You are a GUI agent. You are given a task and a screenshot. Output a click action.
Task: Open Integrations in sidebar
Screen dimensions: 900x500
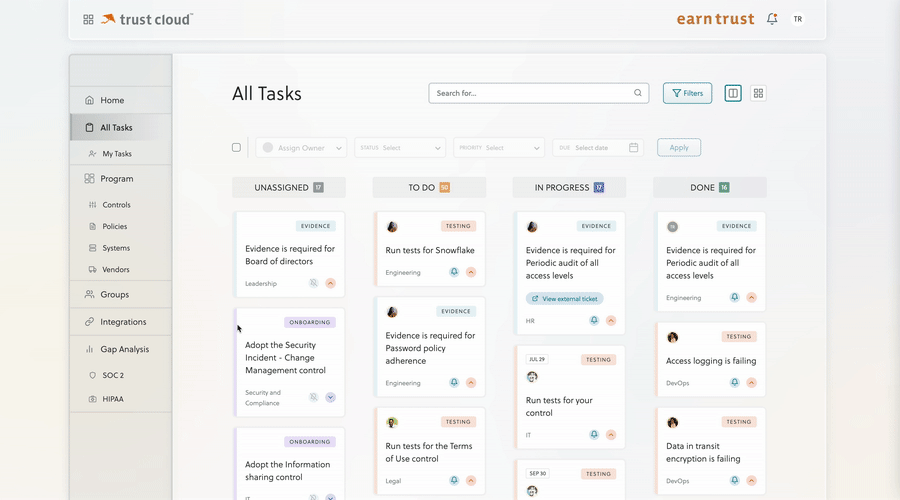click(x=121, y=322)
